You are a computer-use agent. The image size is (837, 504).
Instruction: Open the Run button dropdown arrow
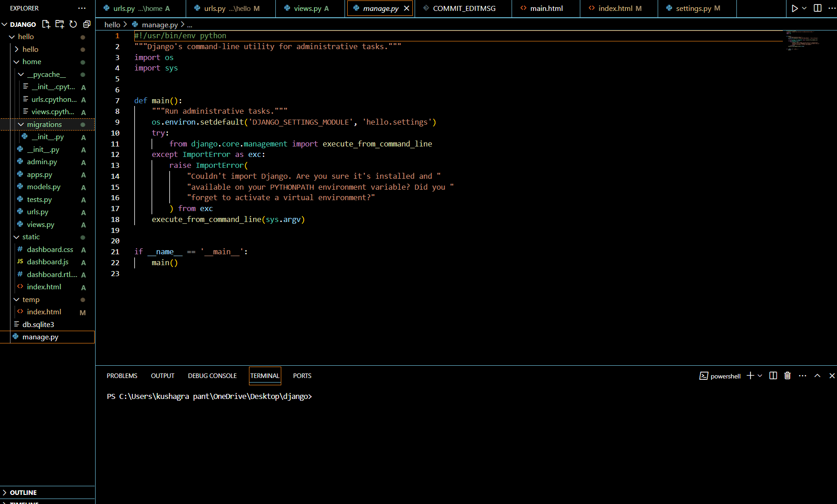(x=804, y=8)
